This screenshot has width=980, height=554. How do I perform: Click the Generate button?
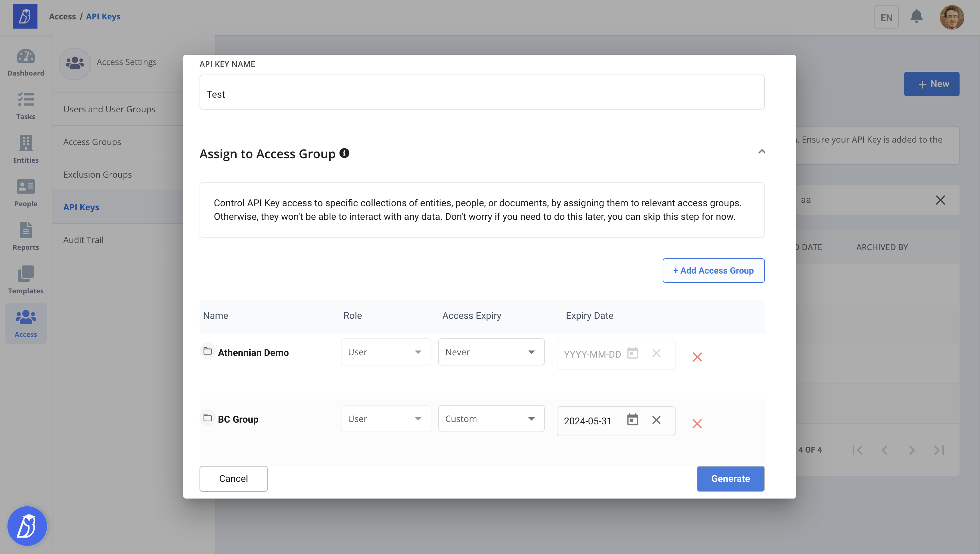click(x=730, y=478)
